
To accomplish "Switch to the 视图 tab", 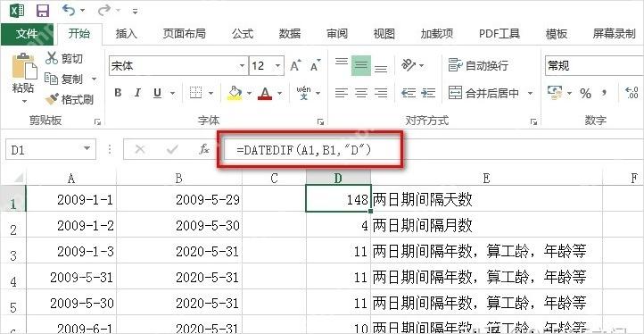I will coord(384,34).
